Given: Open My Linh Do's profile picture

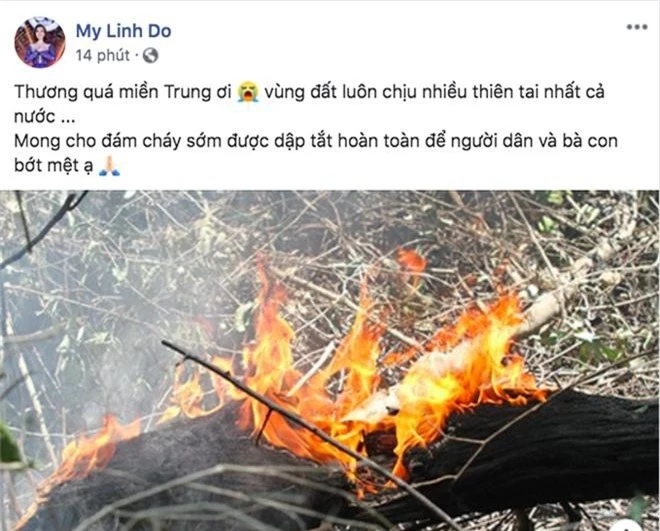Looking at the screenshot, I should pos(40,42).
